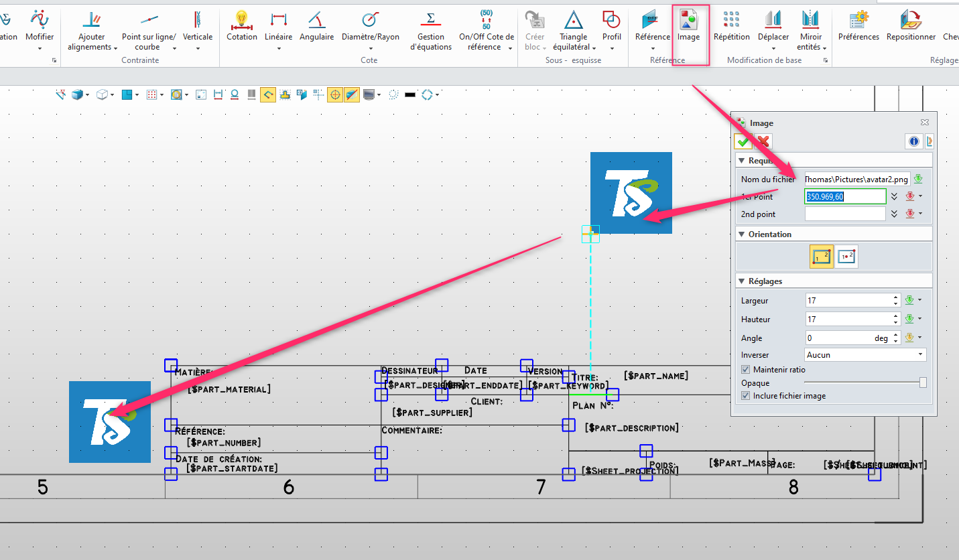Select the center-and-corner orientation option
The height and width of the screenshot is (560, 959).
click(x=847, y=257)
